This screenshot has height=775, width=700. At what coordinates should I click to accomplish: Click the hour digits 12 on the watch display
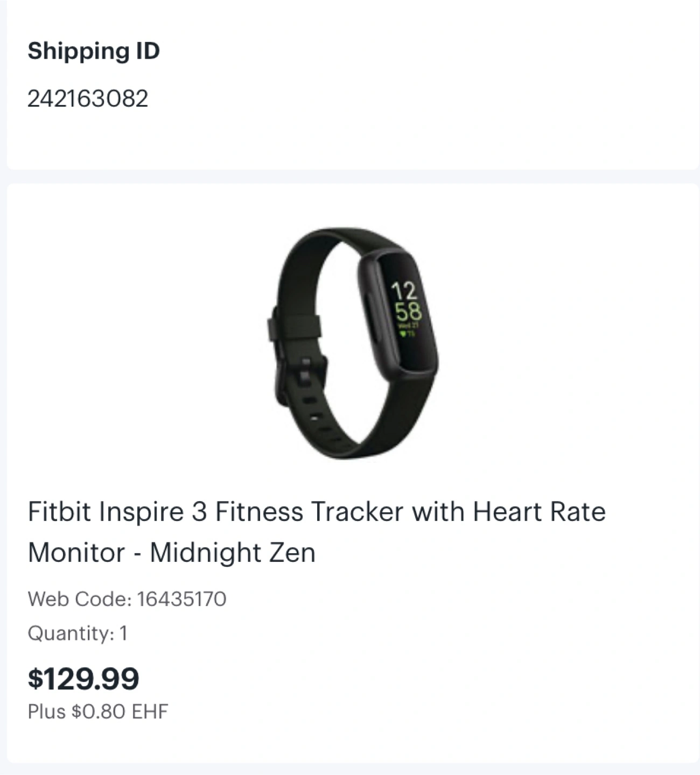[x=404, y=291]
